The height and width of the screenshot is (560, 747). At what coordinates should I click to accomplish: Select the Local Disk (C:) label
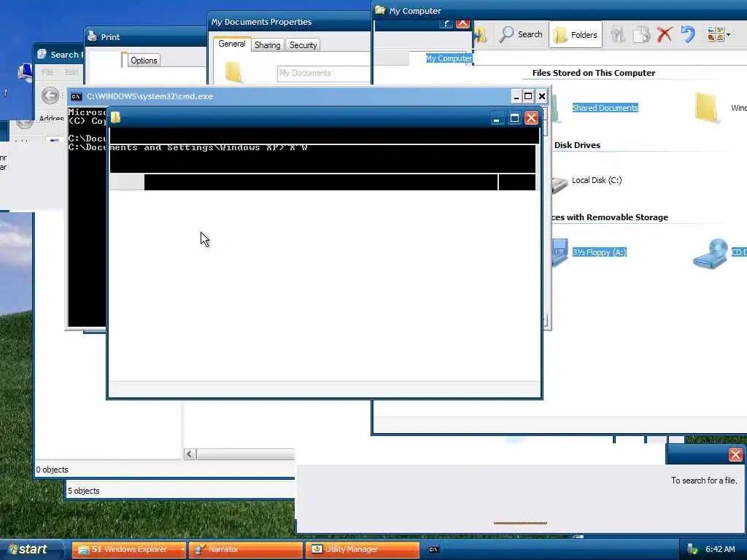click(x=597, y=180)
